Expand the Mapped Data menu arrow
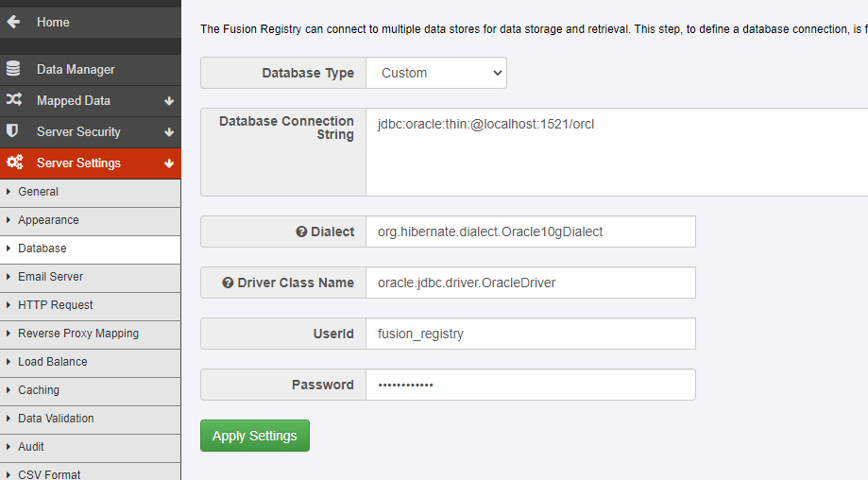 point(169,101)
